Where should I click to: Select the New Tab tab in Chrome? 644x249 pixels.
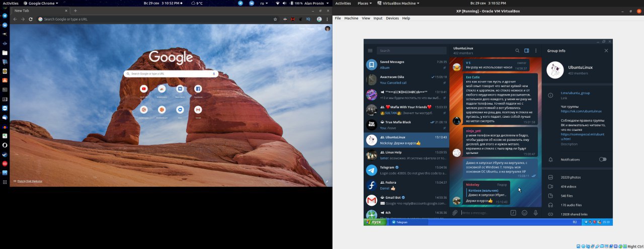[40, 11]
